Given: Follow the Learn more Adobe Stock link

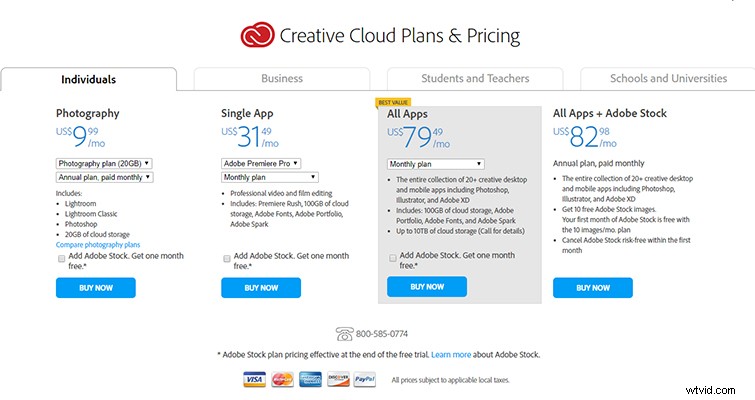Looking at the screenshot, I should (451, 354).
